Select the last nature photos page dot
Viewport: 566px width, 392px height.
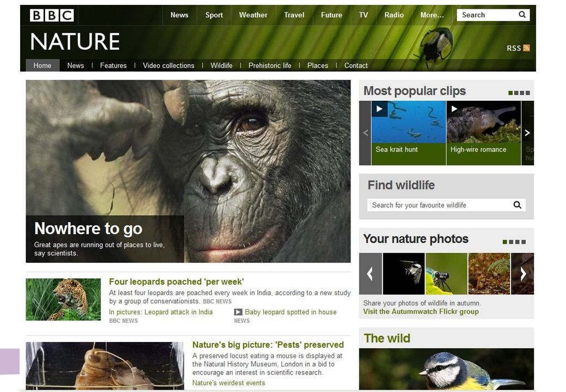pyautogui.click(x=524, y=242)
